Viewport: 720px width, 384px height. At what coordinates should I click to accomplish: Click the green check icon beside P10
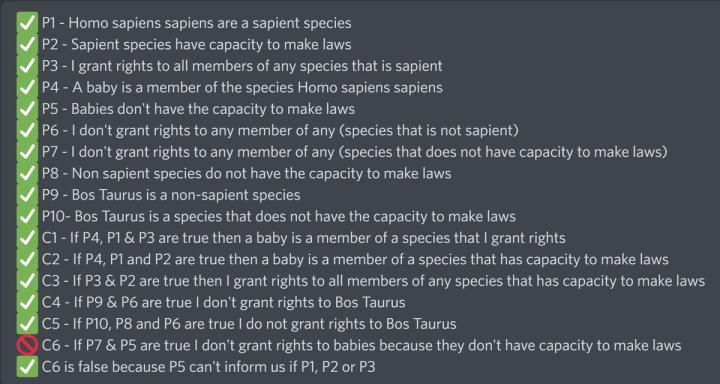click(x=27, y=216)
